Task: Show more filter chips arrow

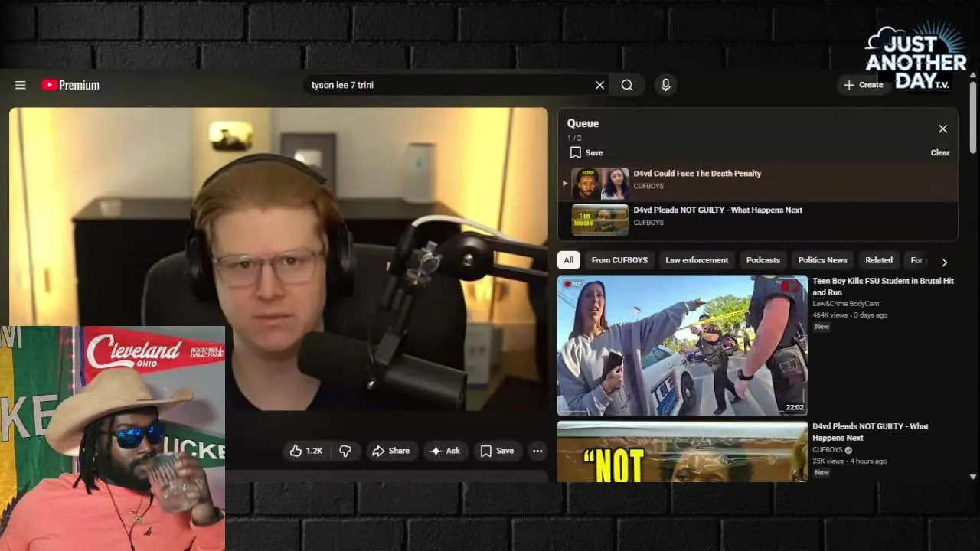Action: coord(944,262)
